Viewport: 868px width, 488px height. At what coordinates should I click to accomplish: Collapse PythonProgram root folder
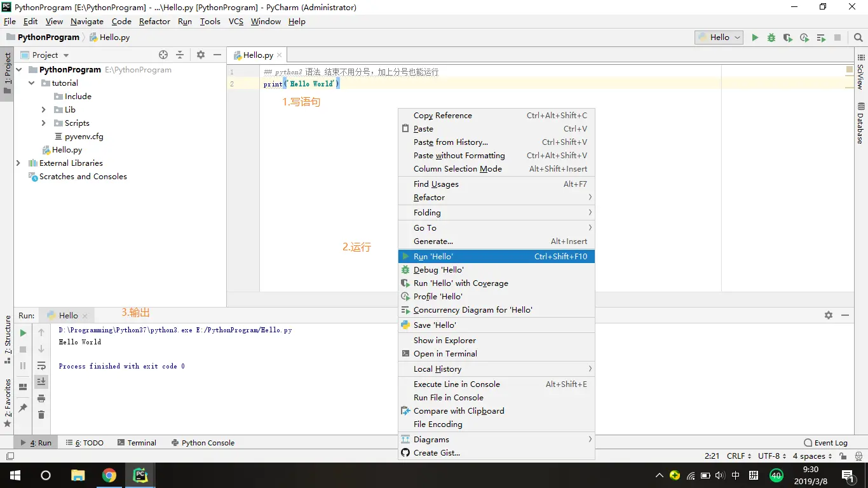[x=19, y=70]
